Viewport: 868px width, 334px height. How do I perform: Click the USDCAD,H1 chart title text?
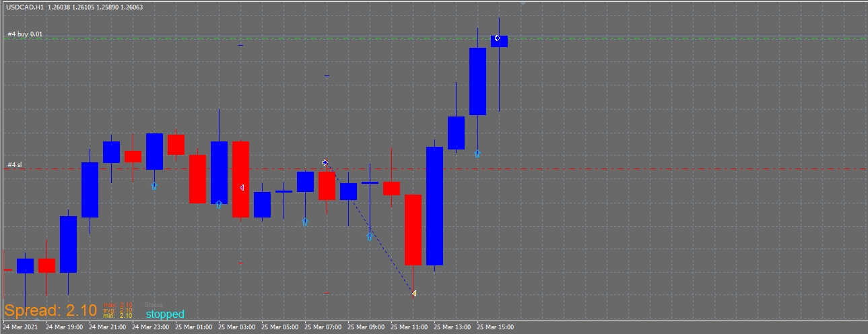pyautogui.click(x=25, y=7)
